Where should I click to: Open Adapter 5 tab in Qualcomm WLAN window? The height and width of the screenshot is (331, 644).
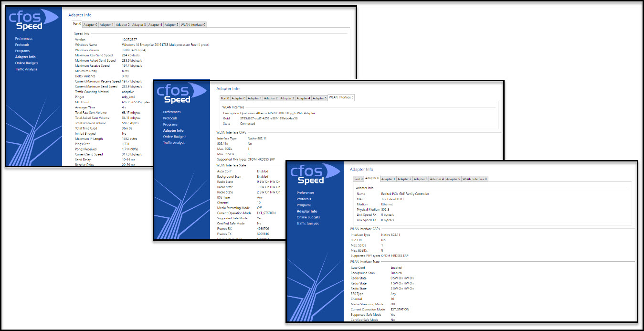[319, 98]
